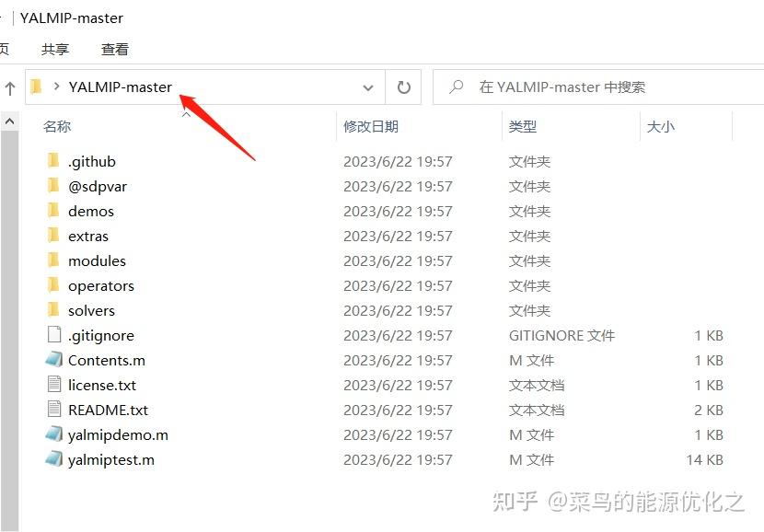This screenshot has width=764, height=532.
Task: Click the search magnifier icon
Action: pyautogui.click(x=457, y=87)
